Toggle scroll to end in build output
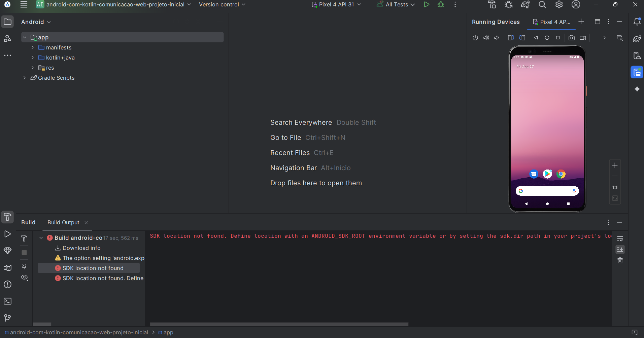The width and height of the screenshot is (644, 338). [620, 250]
